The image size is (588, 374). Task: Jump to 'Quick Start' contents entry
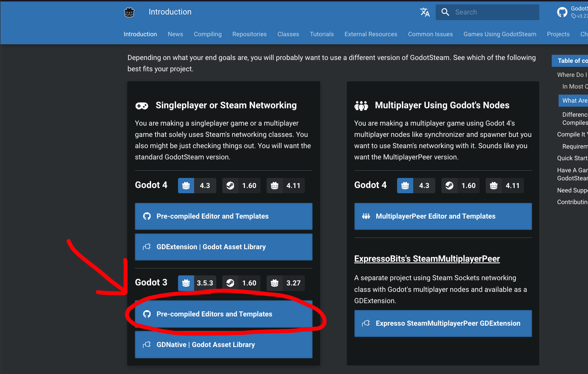coord(572,158)
